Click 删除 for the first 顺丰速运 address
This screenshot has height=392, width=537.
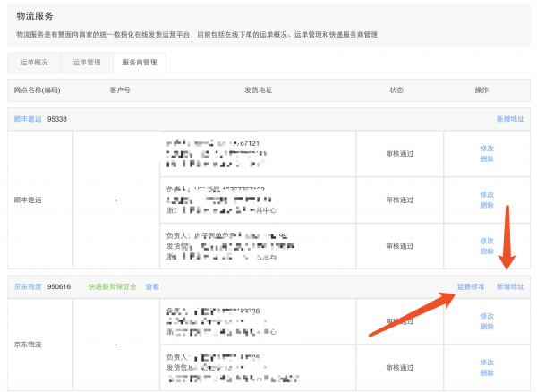pos(487,158)
